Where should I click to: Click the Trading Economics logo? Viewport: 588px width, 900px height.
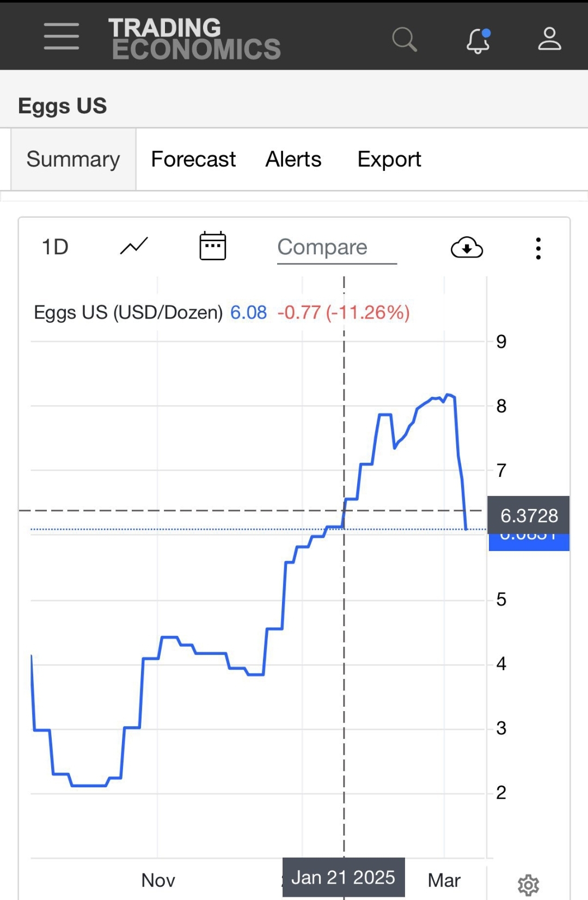pos(194,39)
